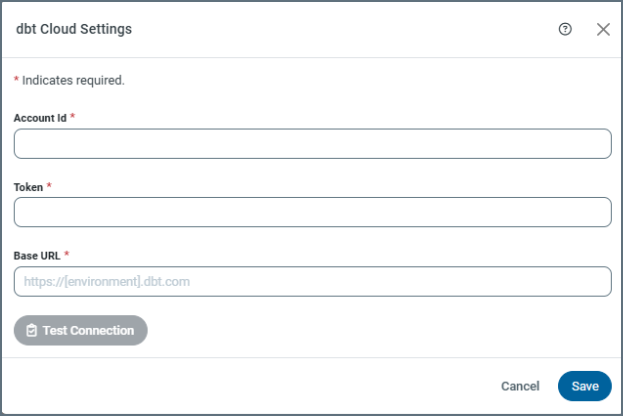623x416 pixels.
Task: Click the Token field label
Action: pyautogui.click(x=28, y=187)
